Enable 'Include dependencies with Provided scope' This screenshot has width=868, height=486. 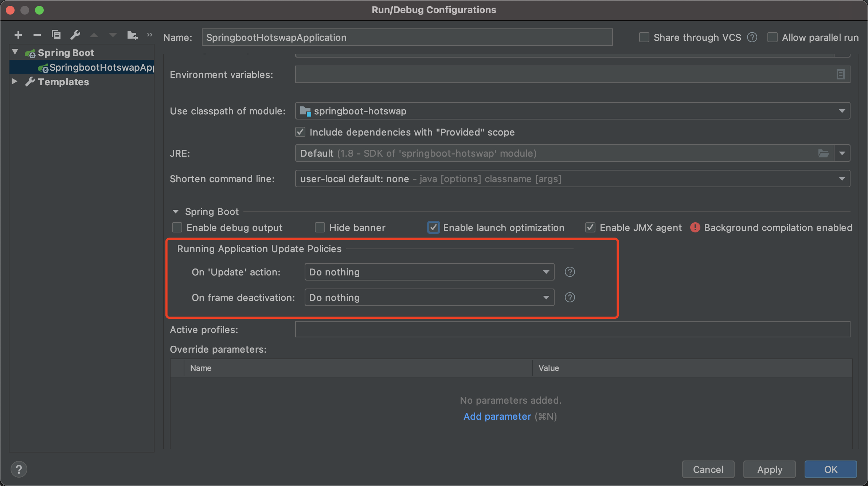click(301, 132)
